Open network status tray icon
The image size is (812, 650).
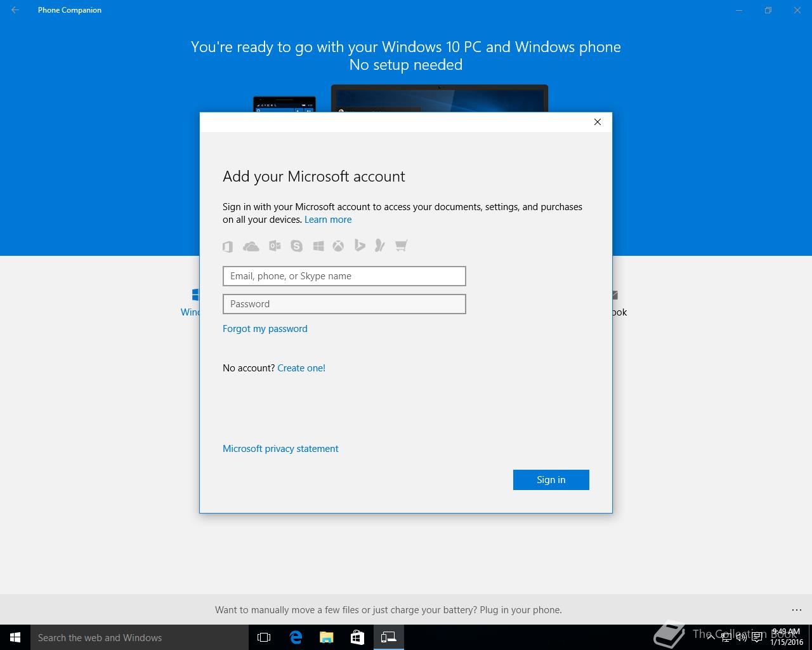[x=725, y=637]
